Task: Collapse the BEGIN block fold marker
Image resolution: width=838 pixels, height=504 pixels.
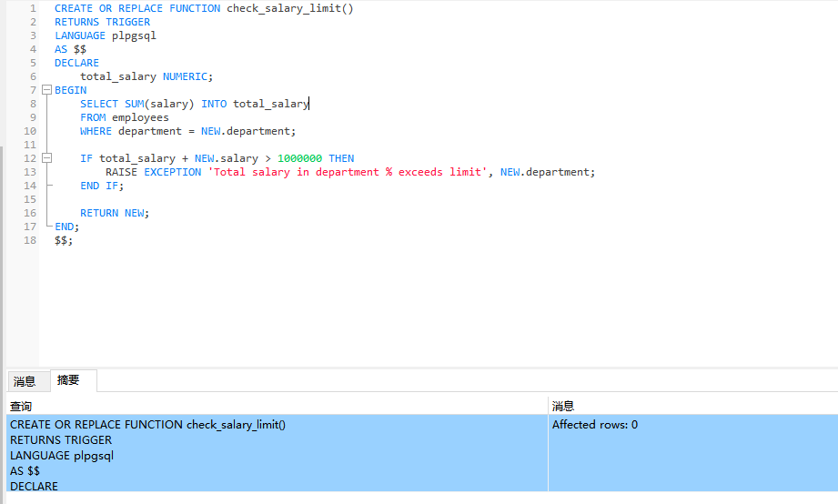Action: click(x=47, y=90)
